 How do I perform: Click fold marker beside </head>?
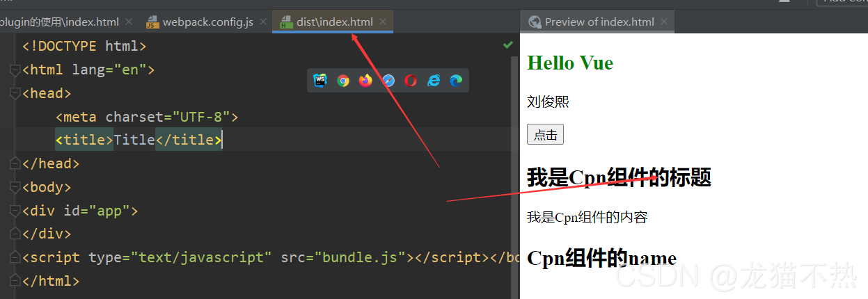coord(15,163)
